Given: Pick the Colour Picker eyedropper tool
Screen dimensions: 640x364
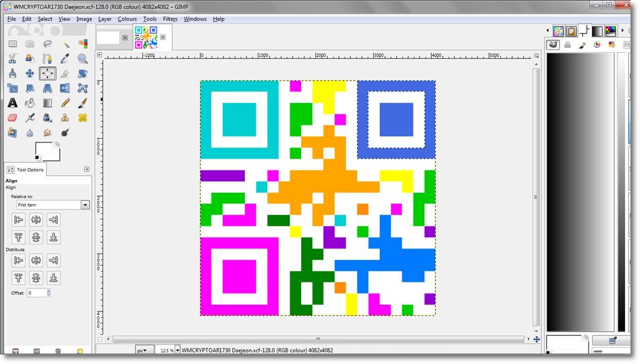Looking at the screenshot, I should [65, 59].
